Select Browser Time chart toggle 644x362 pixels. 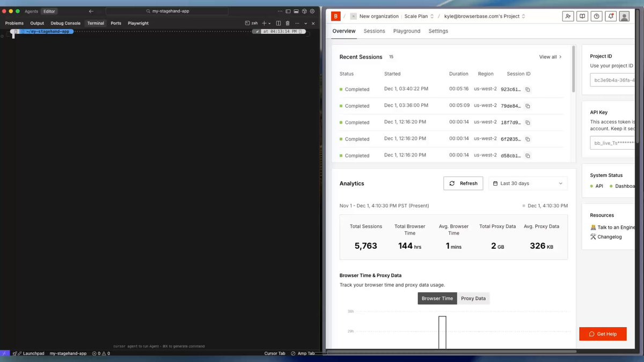437,298
